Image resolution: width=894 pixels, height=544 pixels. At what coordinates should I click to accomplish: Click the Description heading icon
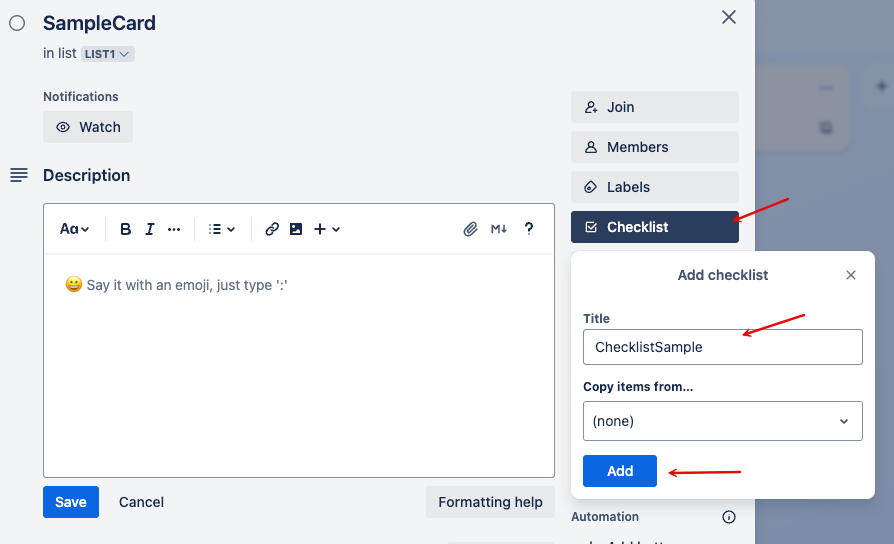click(19, 175)
